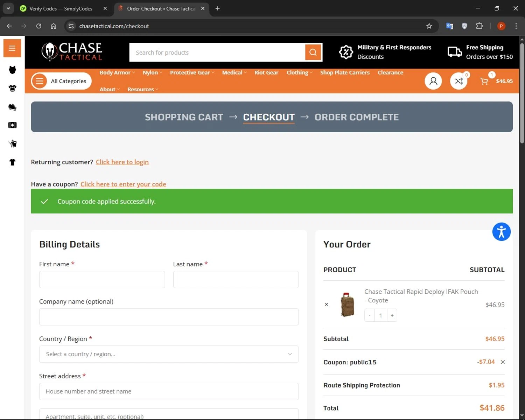Screen dimensions: 525x420
Task: Open the All Categories button
Action: (x=61, y=81)
